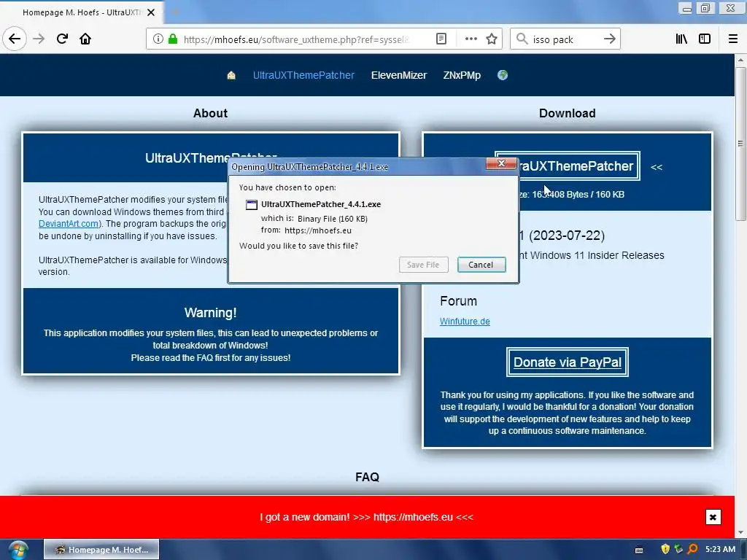Image resolution: width=747 pixels, height=560 pixels.
Task: Cancel the file download dialog
Action: [x=481, y=265]
